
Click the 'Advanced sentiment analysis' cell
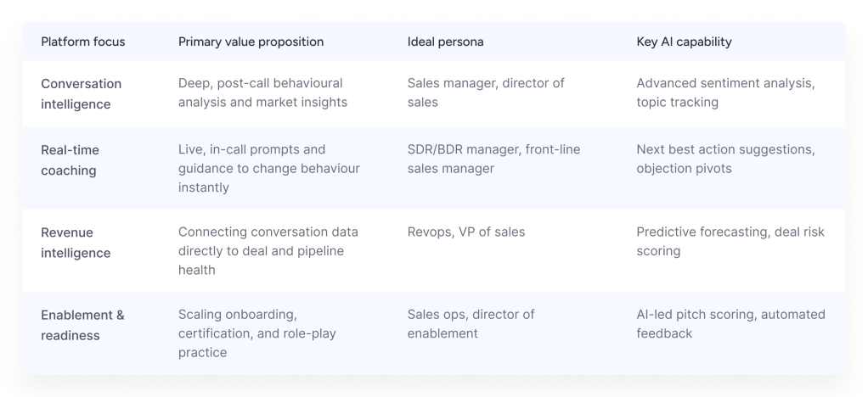[x=725, y=93]
